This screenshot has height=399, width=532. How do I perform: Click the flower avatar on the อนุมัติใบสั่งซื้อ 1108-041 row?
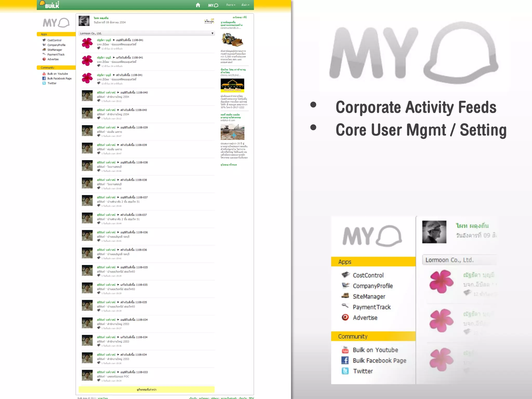[87, 43]
